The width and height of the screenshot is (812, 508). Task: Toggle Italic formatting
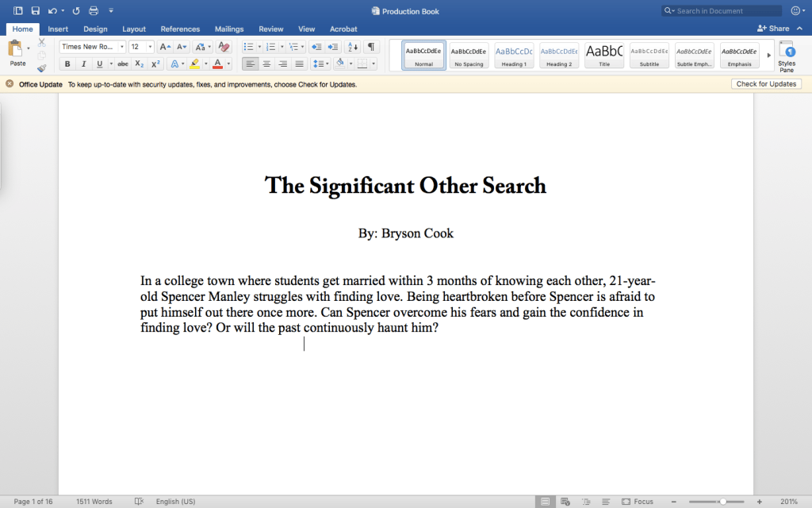(x=83, y=63)
